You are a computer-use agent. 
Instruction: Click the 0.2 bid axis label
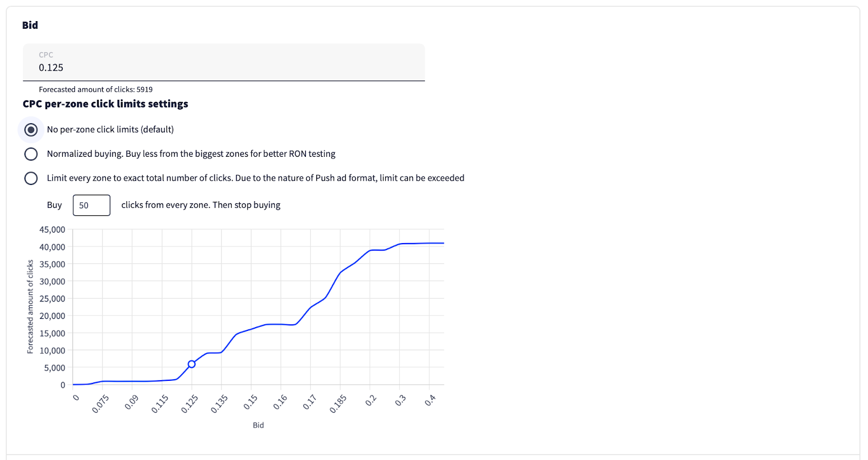coord(371,401)
